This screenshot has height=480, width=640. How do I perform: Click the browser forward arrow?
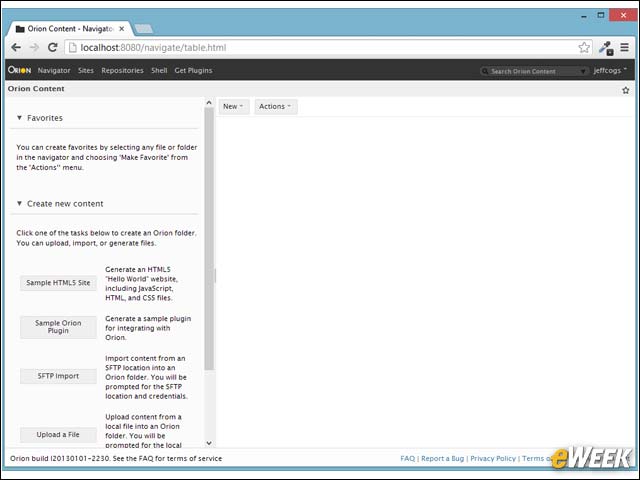34,47
